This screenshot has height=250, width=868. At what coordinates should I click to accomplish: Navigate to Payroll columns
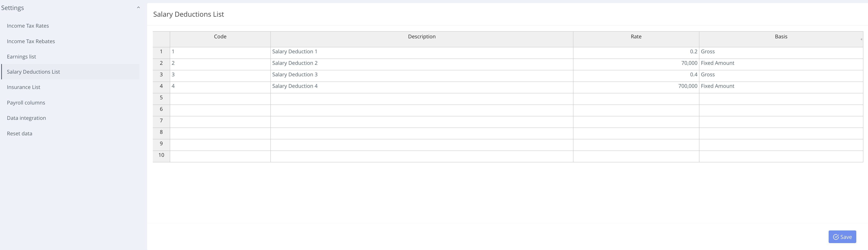pyautogui.click(x=26, y=103)
